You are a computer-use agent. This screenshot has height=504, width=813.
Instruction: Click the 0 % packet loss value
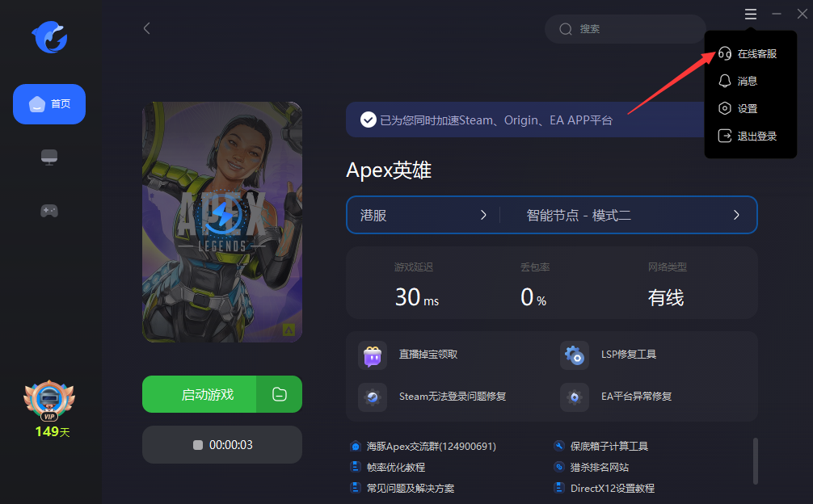click(x=533, y=297)
